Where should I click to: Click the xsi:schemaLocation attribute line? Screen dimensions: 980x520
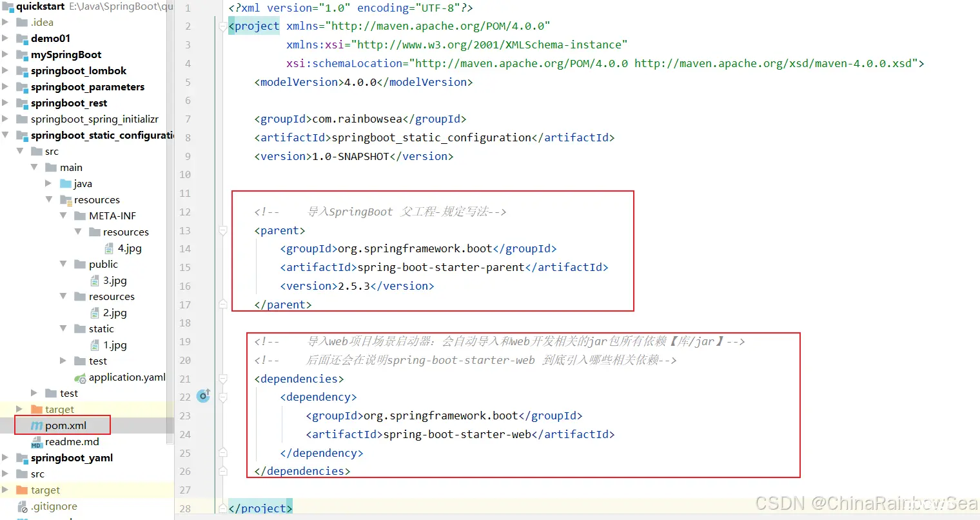[x=605, y=63]
